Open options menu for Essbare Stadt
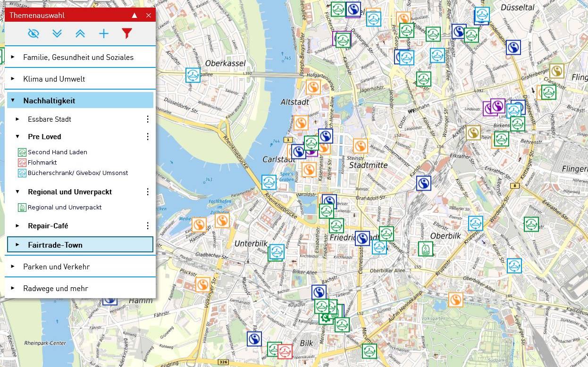This screenshot has height=367, width=588. click(x=148, y=119)
